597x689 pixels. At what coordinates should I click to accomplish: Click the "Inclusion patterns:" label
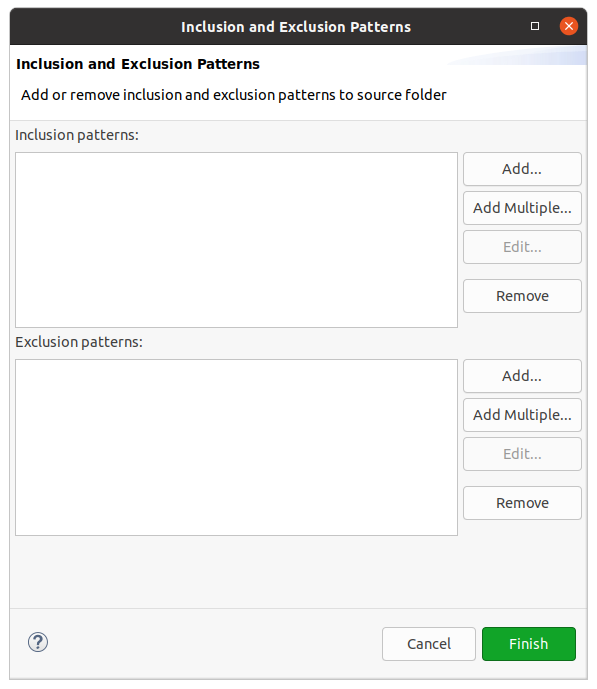tap(77, 135)
